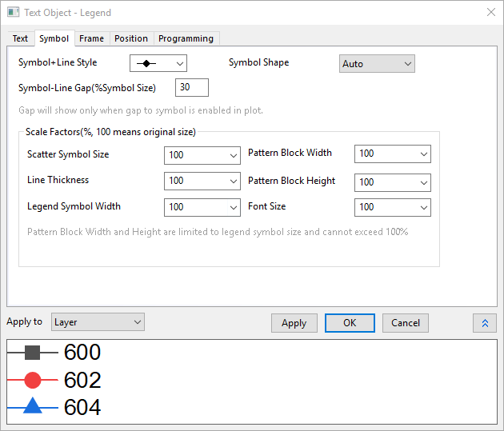Click the Apply button
Image resolution: width=504 pixels, height=431 pixels.
294,323
